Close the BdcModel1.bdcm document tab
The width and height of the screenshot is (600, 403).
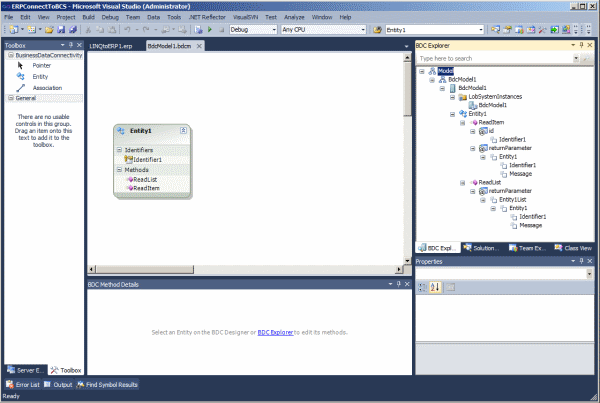(199, 46)
